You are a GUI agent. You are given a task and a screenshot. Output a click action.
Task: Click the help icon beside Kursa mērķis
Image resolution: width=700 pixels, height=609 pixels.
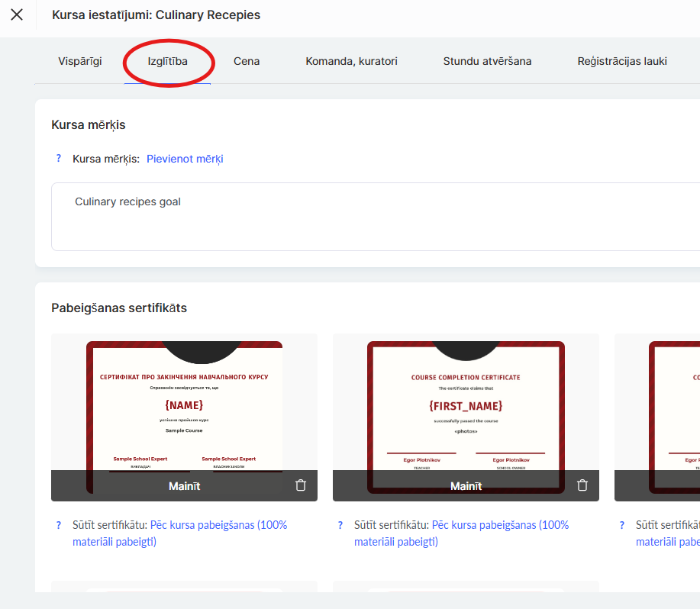click(x=58, y=159)
